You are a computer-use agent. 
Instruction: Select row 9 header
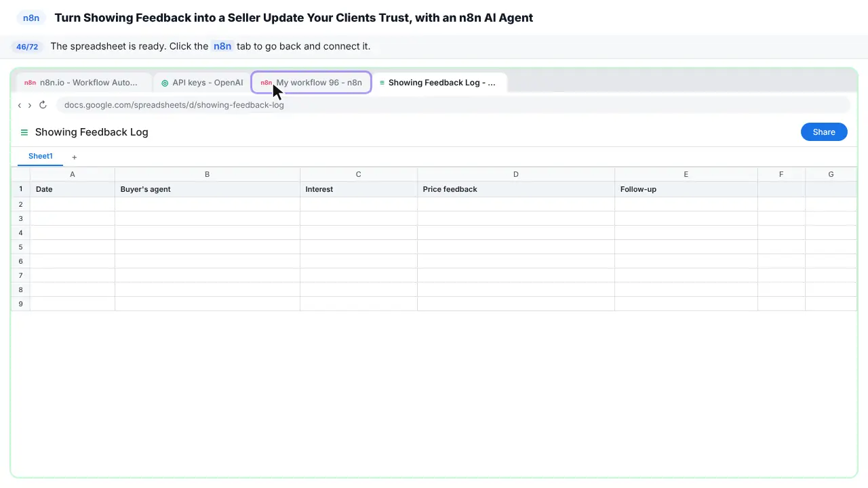tap(21, 304)
